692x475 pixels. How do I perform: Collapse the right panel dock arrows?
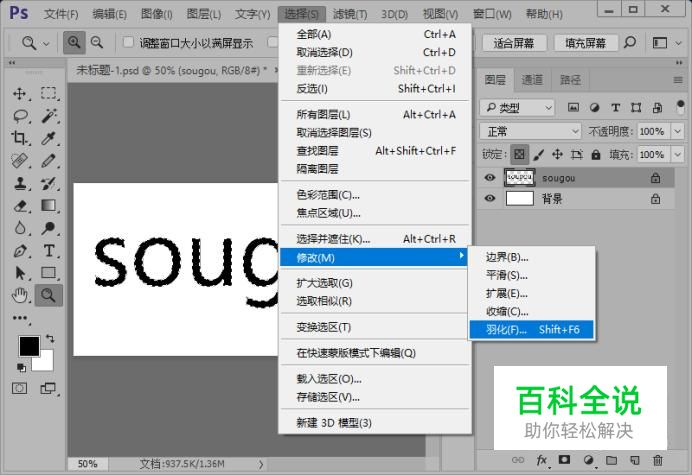pos(679,63)
